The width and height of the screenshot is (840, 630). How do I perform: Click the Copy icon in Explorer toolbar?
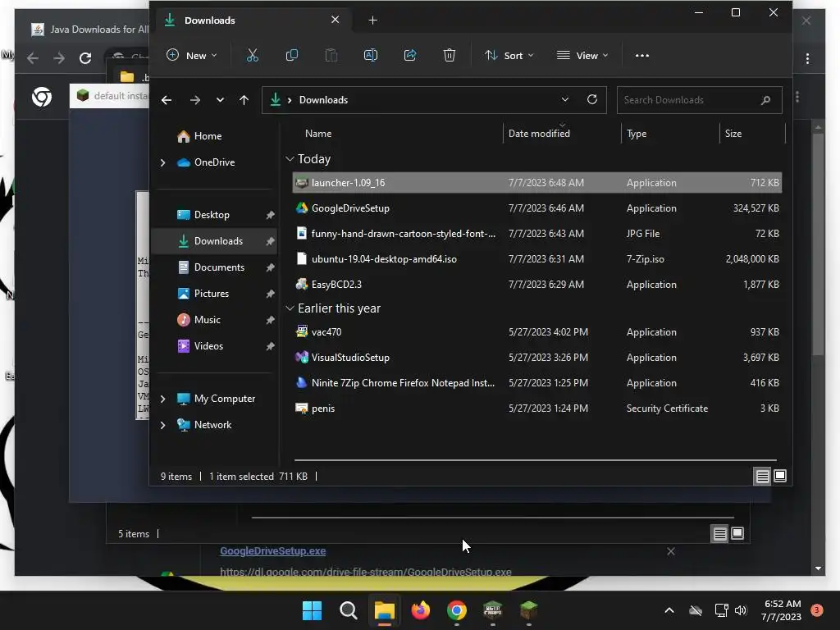(292, 55)
